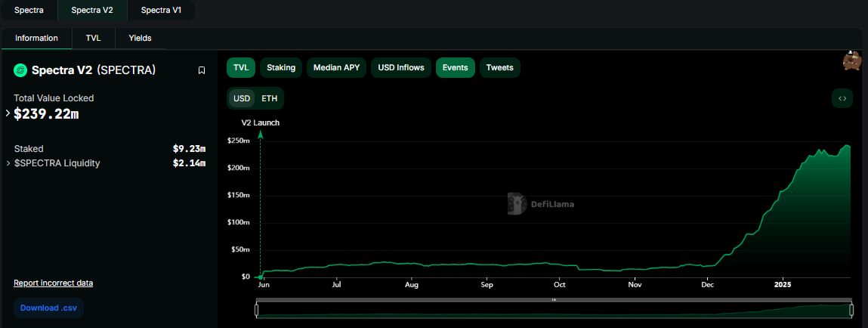Click the $250m axis label
Image resolution: width=868 pixels, height=328 pixels.
tap(239, 141)
